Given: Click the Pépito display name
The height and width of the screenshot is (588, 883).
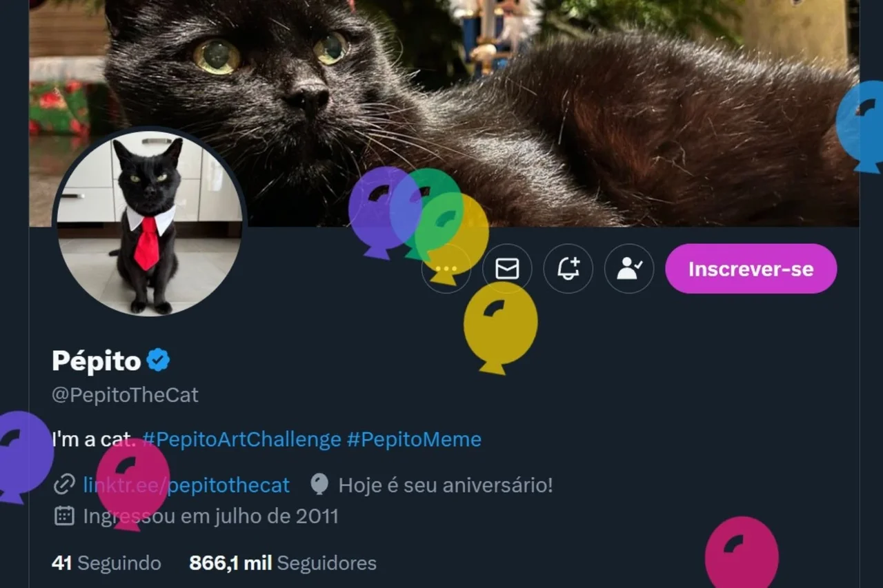Looking at the screenshot, I should point(94,359).
